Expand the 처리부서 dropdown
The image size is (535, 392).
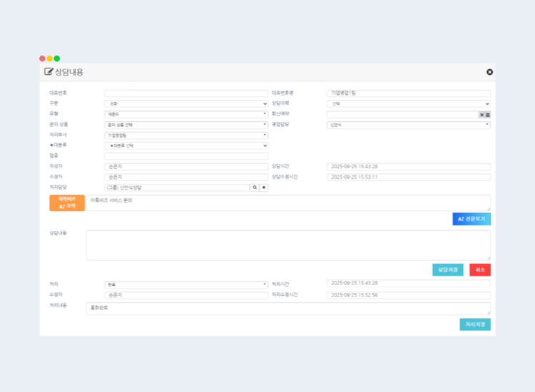coord(186,135)
